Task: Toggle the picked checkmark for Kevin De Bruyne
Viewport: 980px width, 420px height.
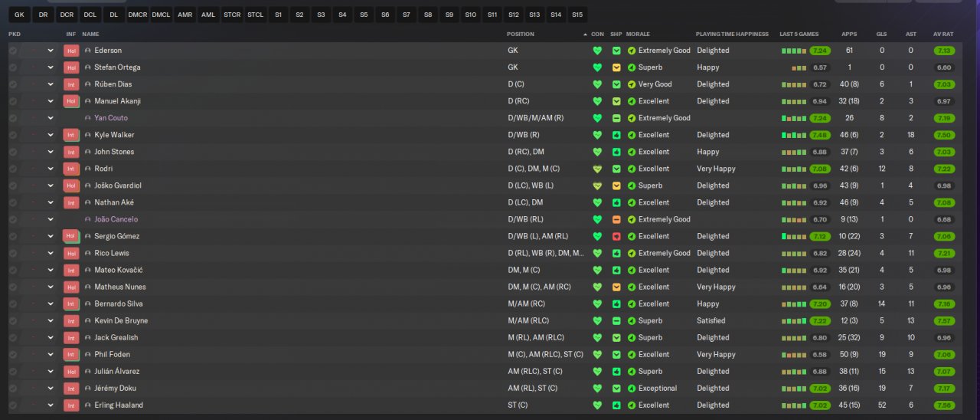Action: pos(13,320)
